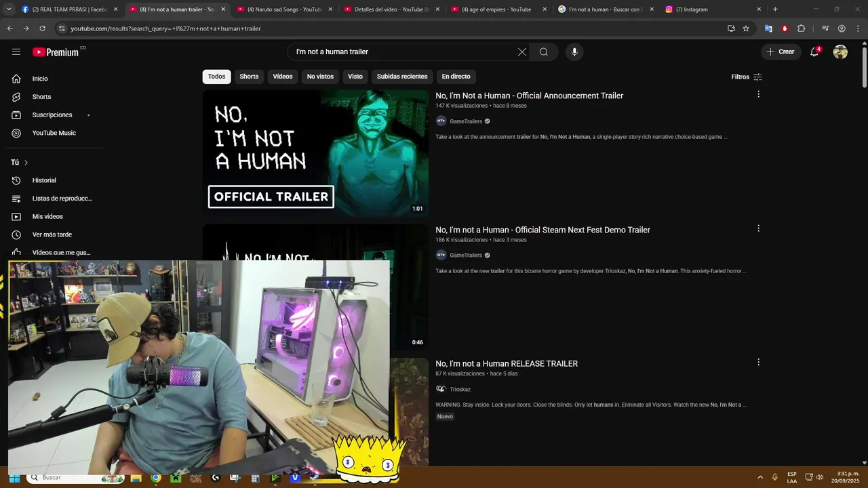This screenshot has width=868, height=488.
Task: Open Official Announcement Trailer title link
Action: (529, 96)
